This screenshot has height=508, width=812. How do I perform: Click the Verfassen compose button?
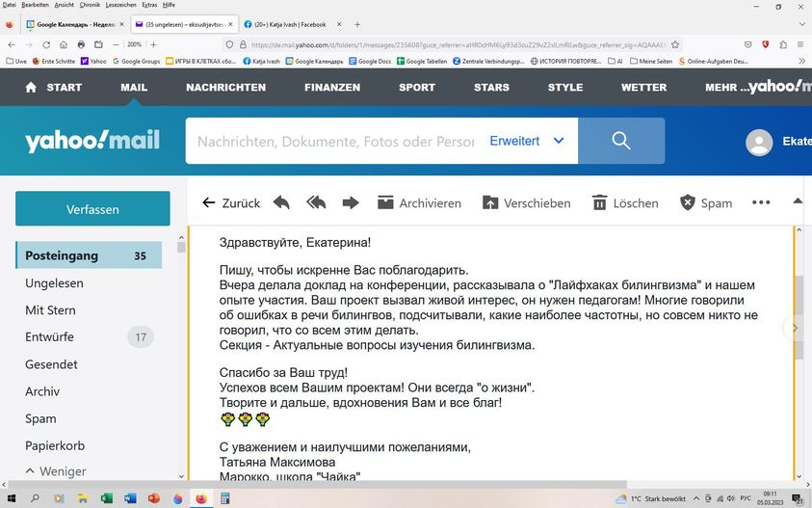click(92, 209)
